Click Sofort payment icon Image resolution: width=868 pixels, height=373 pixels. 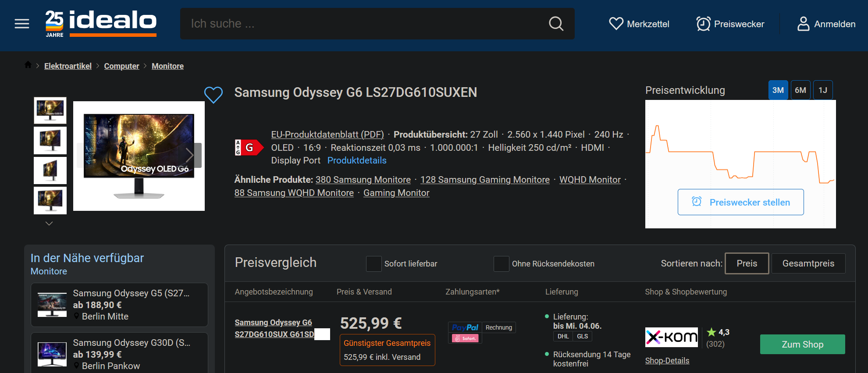[x=465, y=338]
